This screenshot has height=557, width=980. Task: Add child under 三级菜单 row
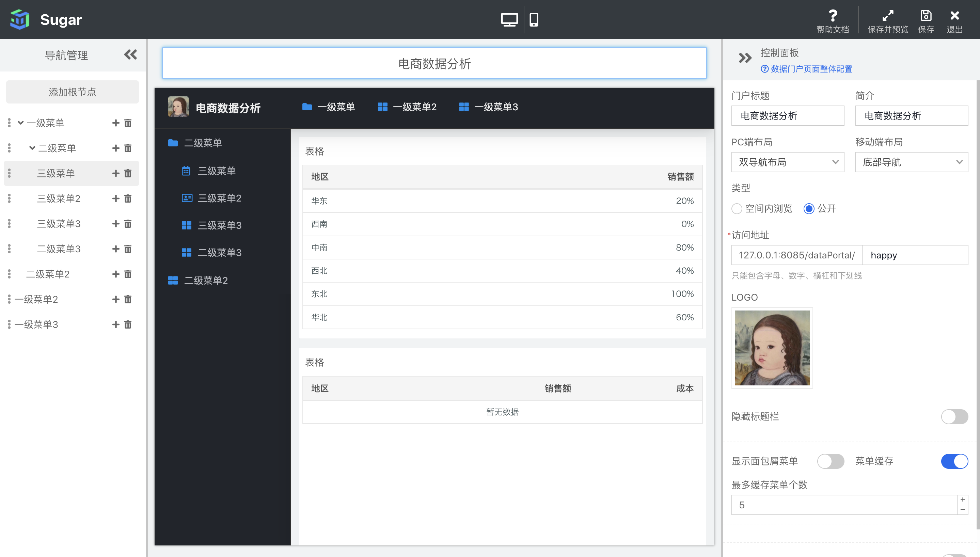click(115, 173)
